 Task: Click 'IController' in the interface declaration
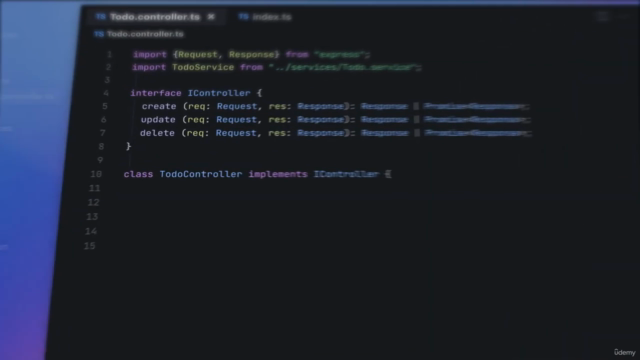click(x=219, y=93)
